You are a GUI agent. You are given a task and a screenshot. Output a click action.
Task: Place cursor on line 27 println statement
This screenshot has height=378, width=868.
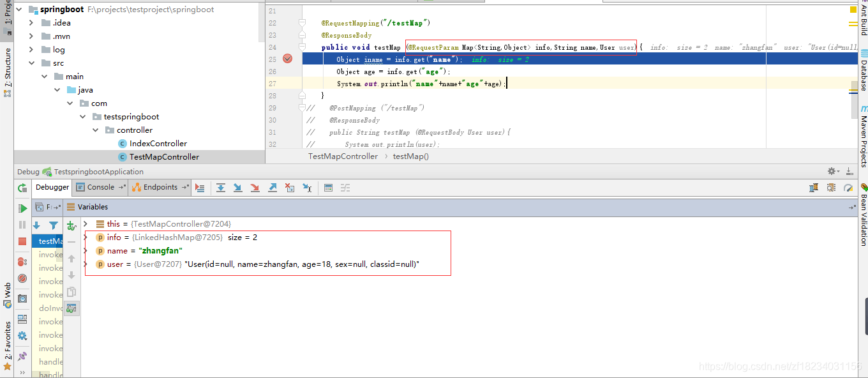pos(421,84)
